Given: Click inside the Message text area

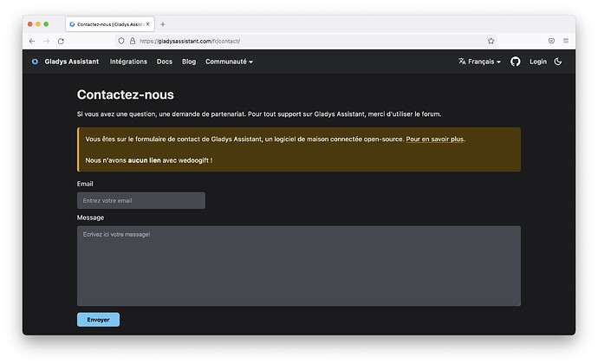Looking at the screenshot, I should 299,265.
